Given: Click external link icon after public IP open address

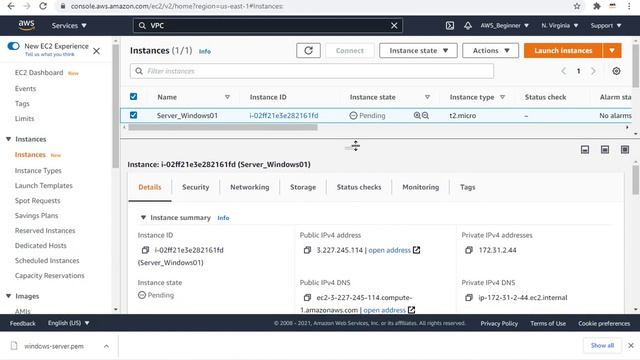Looking at the screenshot, I should tap(416, 250).
